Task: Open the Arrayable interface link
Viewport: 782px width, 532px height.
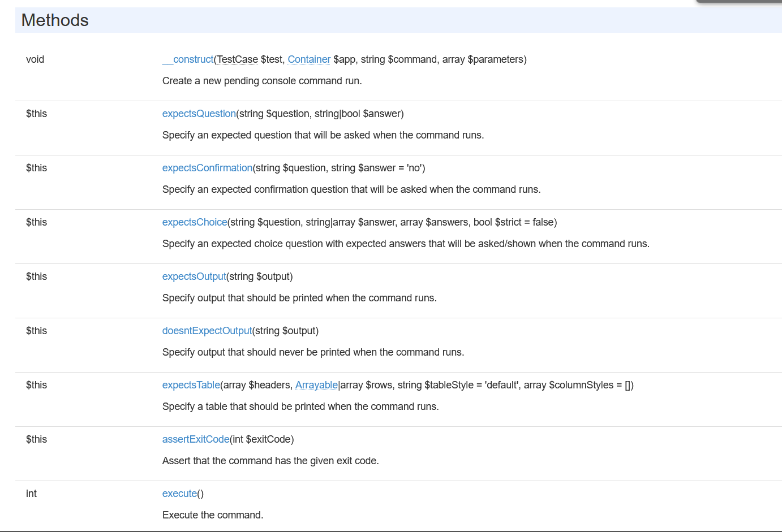Action: tap(316, 385)
